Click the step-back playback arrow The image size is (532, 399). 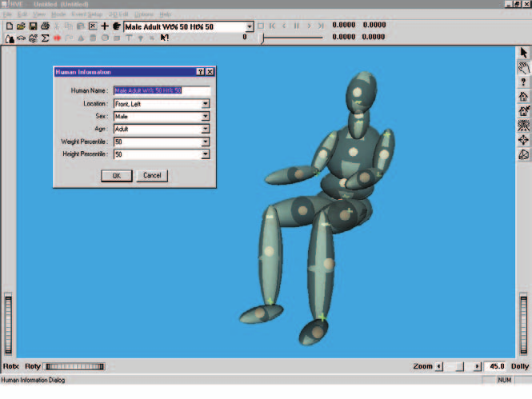click(284, 26)
